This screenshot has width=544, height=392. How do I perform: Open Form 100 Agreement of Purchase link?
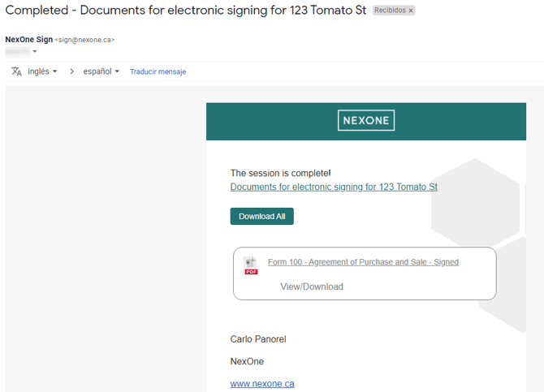(363, 262)
